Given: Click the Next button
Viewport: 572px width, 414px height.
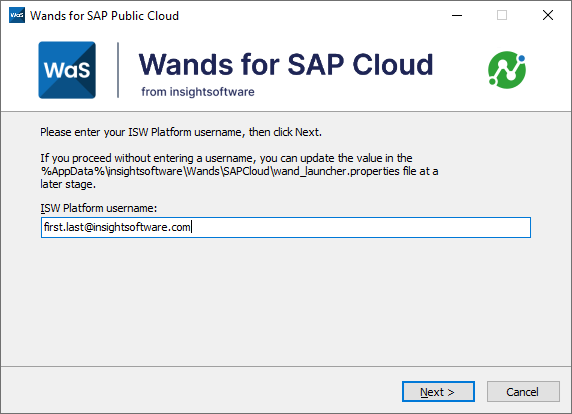Looking at the screenshot, I should click(x=438, y=392).
